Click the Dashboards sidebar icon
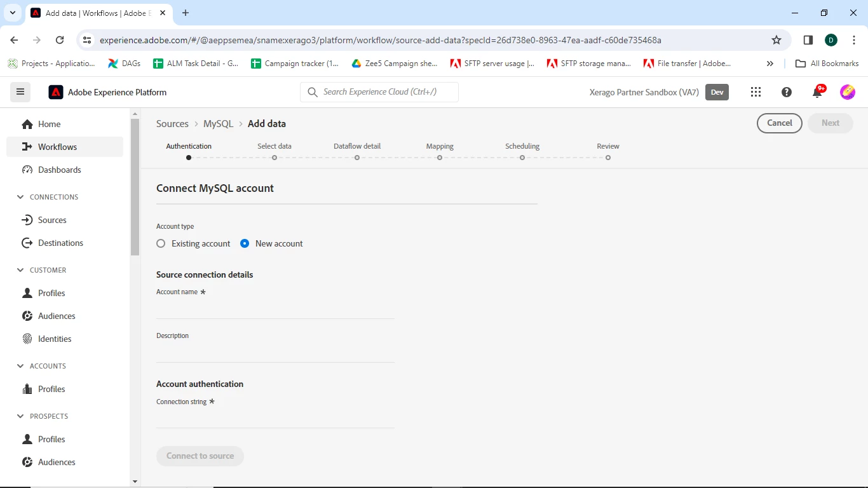Viewport: 868px width, 488px height. point(27,170)
